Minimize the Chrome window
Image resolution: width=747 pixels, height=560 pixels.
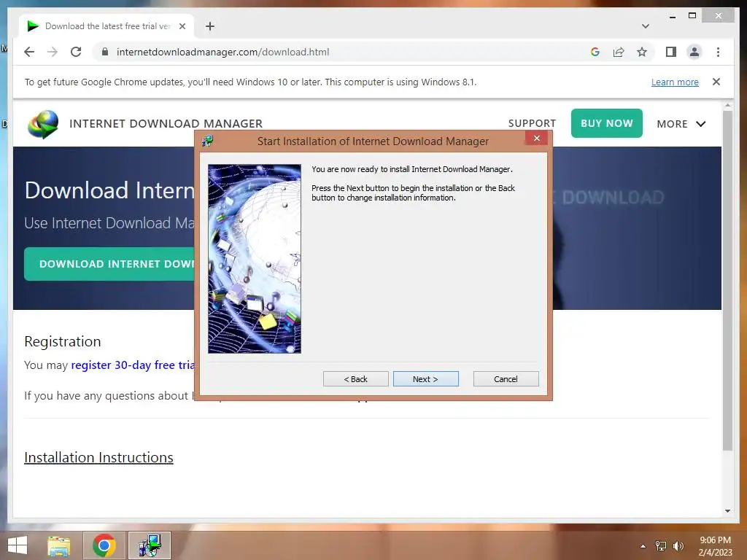(672, 16)
